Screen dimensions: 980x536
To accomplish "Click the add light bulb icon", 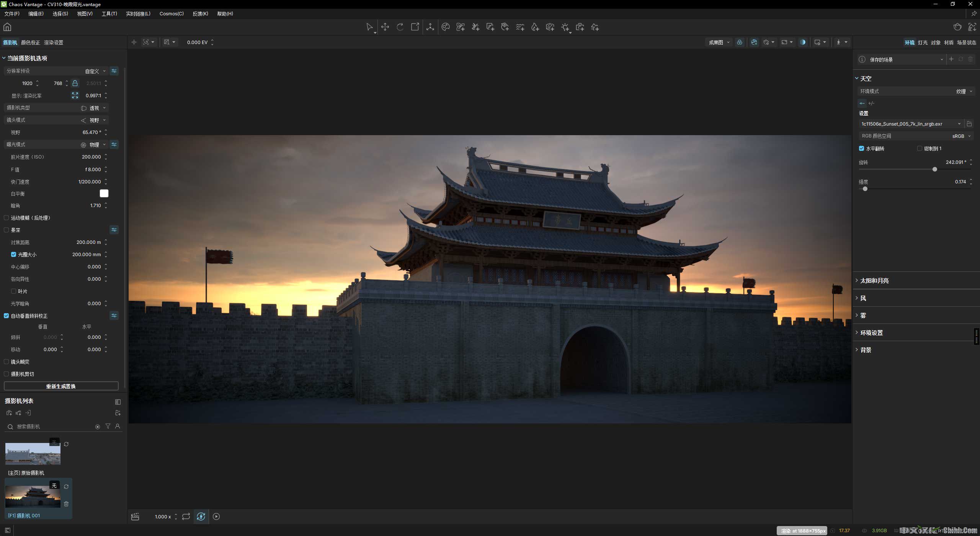I will (x=565, y=27).
